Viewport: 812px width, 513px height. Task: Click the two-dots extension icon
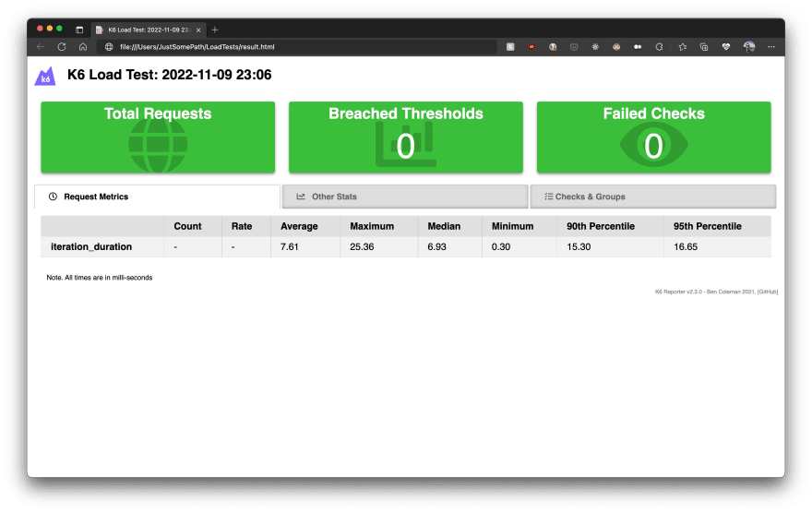(638, 46)
